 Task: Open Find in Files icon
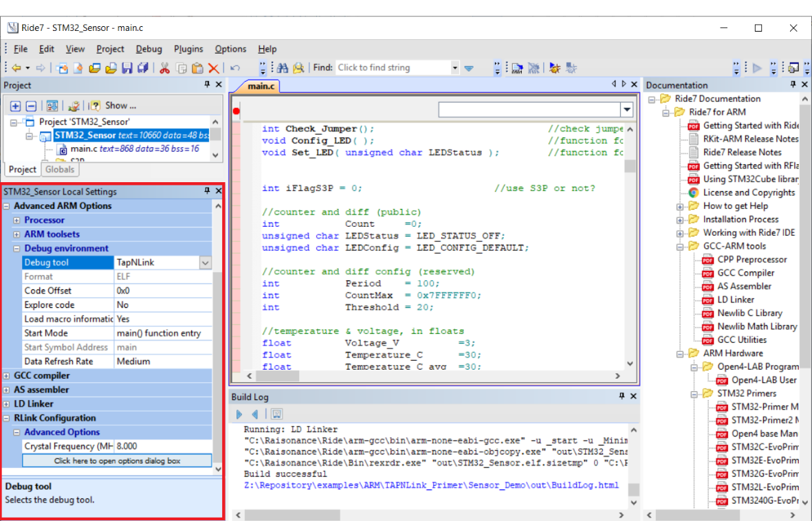click(x=298, y=68)
